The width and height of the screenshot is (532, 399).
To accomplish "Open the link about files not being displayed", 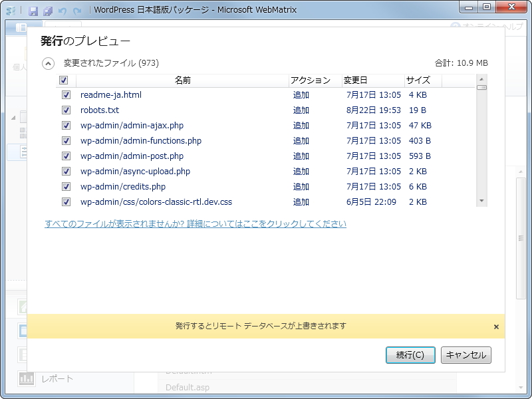I will 196,223.
